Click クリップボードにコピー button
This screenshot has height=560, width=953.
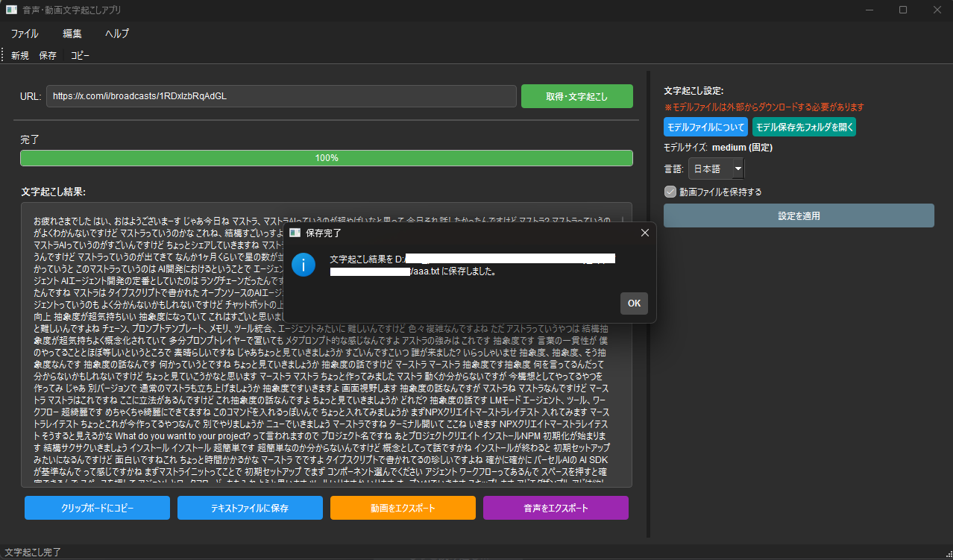point(97,509)
